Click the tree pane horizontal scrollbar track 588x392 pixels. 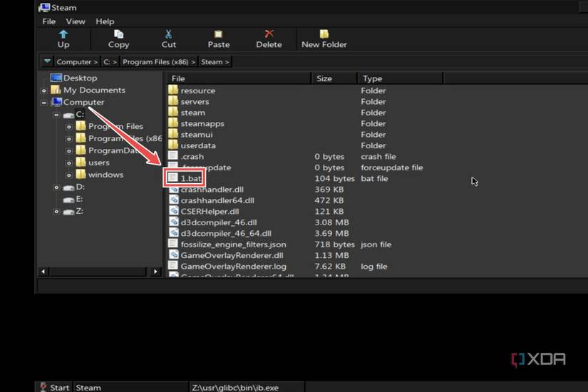tap(98, 272)
